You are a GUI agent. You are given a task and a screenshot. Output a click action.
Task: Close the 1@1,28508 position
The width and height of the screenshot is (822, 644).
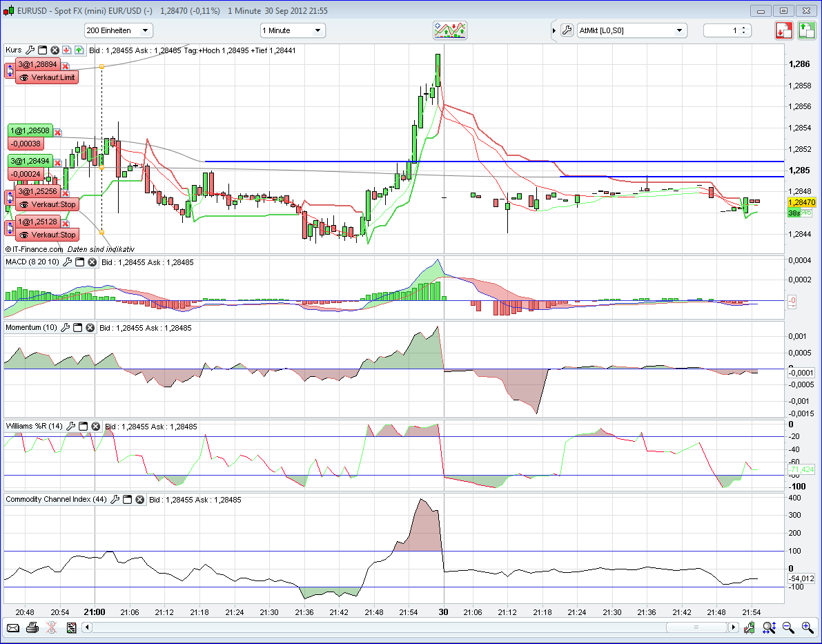pyautogui.click(x=58, y=133)
